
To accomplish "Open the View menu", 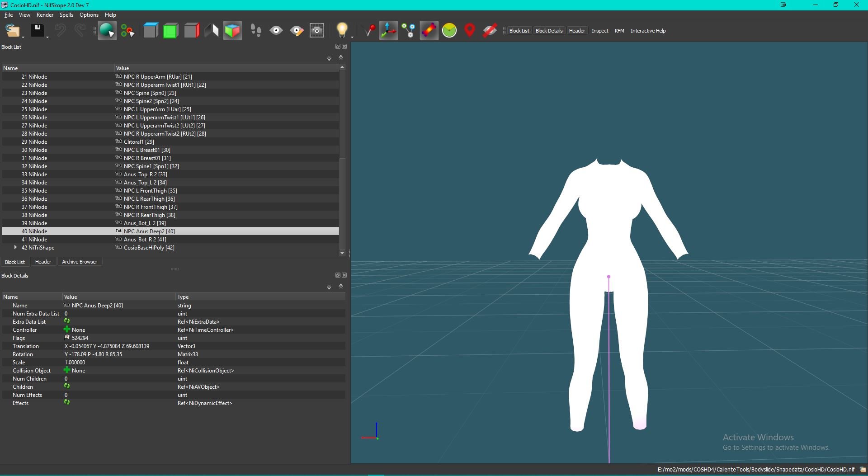I will [x=24, y=15].
